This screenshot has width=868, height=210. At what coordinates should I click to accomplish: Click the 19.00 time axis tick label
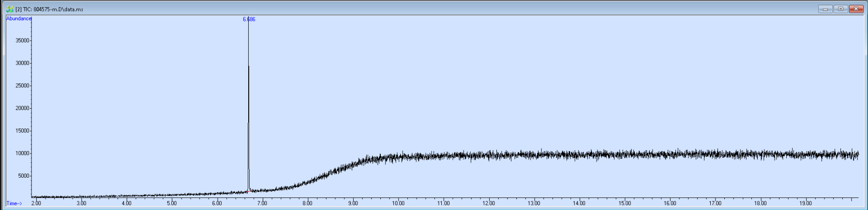click(x=806, y=203)
